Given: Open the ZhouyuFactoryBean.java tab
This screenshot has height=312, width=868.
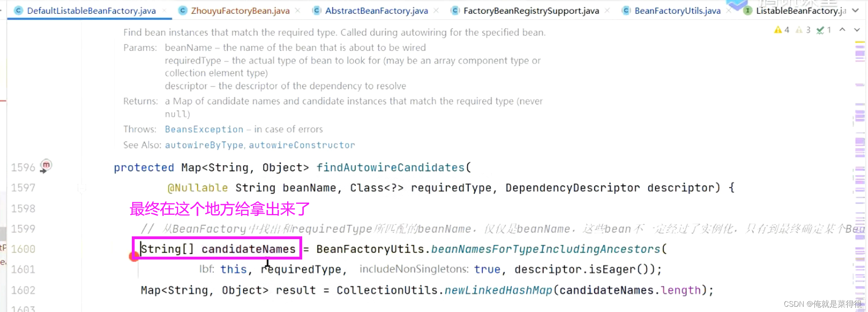Looking at the screenshot, I should (x=240, y=11).
